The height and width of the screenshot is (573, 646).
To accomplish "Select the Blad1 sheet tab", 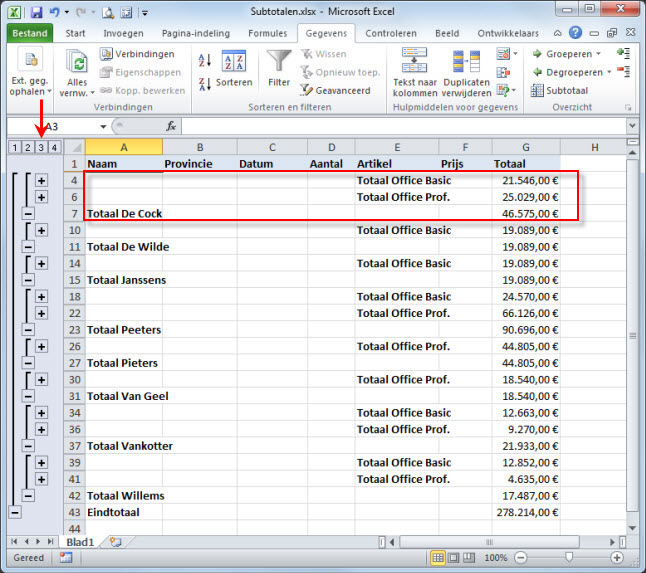I will click(80, 542).
